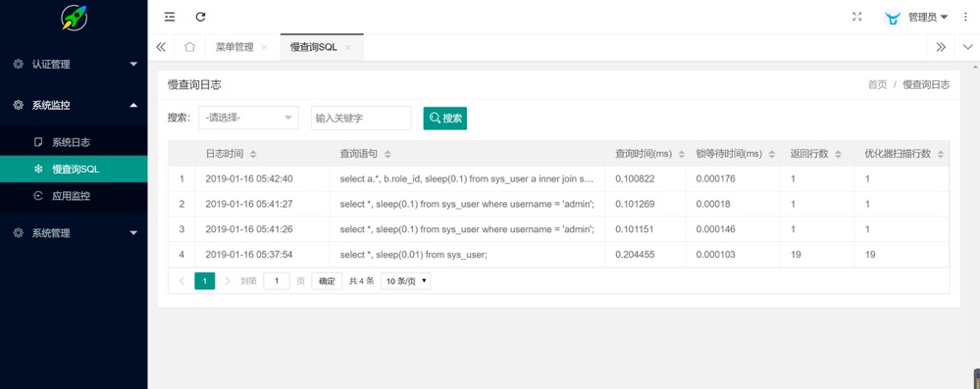Click log time 2019-01-16 05:41:26
This screenshot has height=389, width=980.
(x=249, y=229)
